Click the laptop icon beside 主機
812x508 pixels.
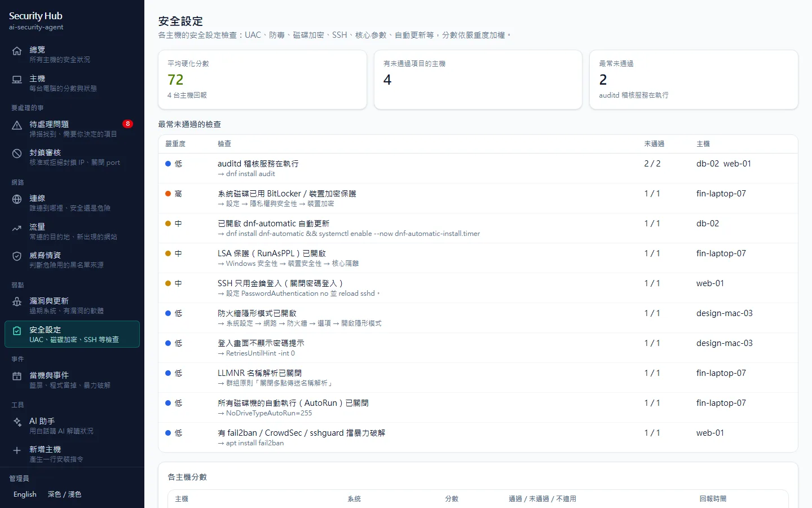(17, 80)
